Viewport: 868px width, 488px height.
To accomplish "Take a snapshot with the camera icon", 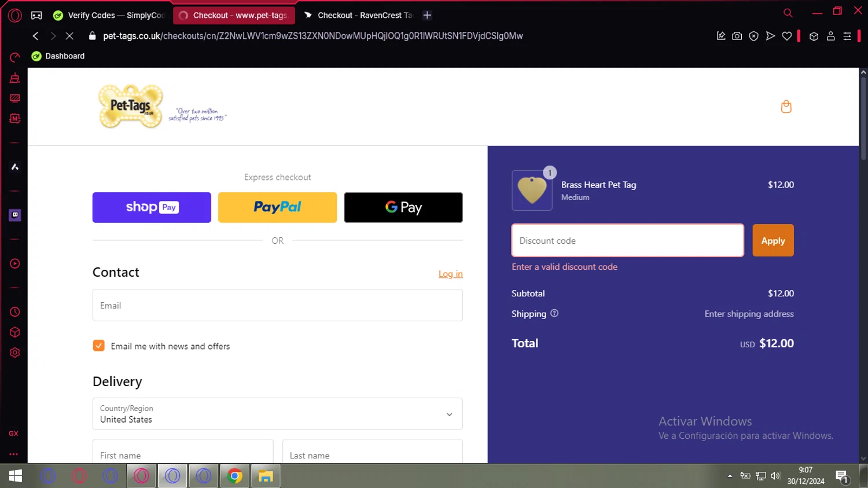I will (x=737, y=36).
